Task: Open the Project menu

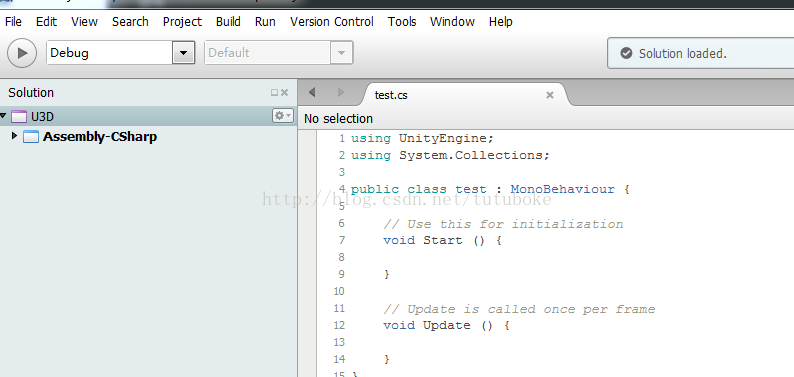Action: point(182,22)
